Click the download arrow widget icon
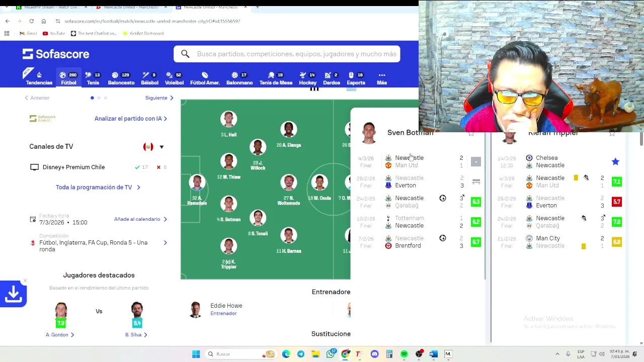Image resolution: width=644 pixels, height=362 pixels. tap(13, 294)
